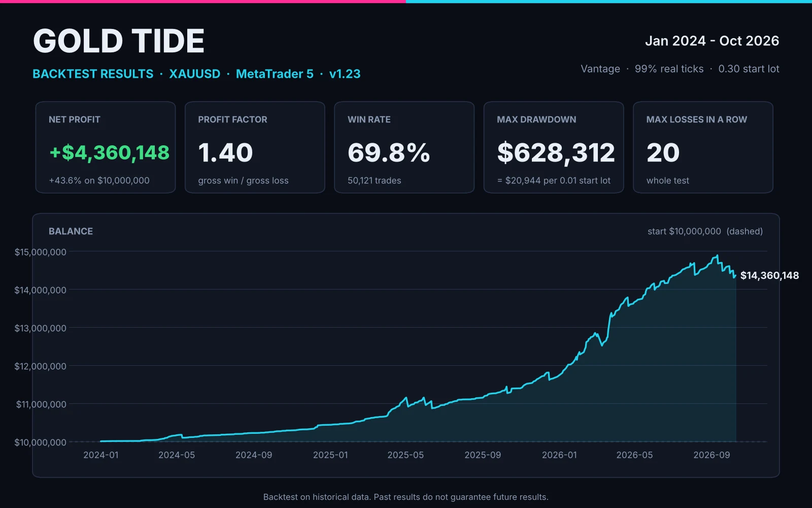The image size is (812, 508).
Task: Click the WIN RATE card heading
Action: point(369,119)
